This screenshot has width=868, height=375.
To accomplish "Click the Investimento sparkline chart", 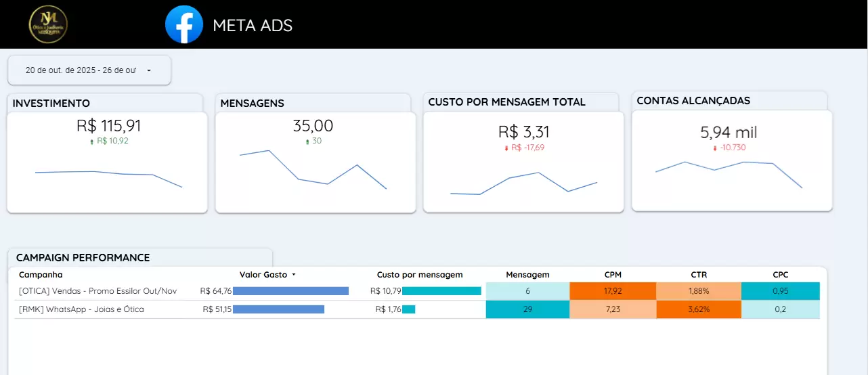I will (x=108, y=176).
